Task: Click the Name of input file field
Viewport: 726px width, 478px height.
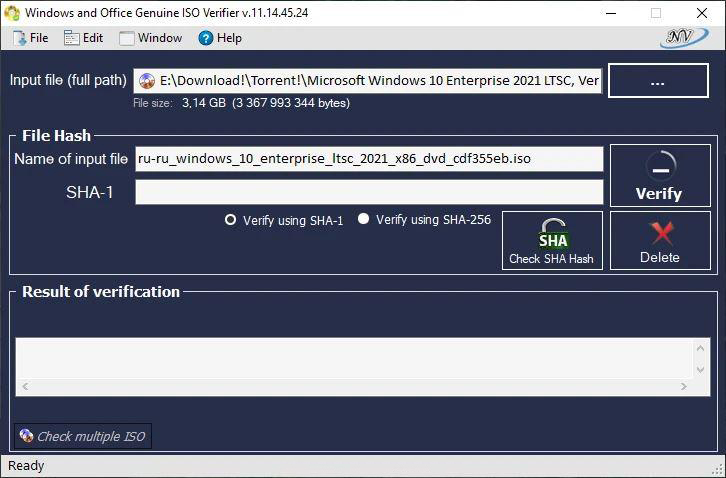Action: pyautogui.click(x=369, y=159)
